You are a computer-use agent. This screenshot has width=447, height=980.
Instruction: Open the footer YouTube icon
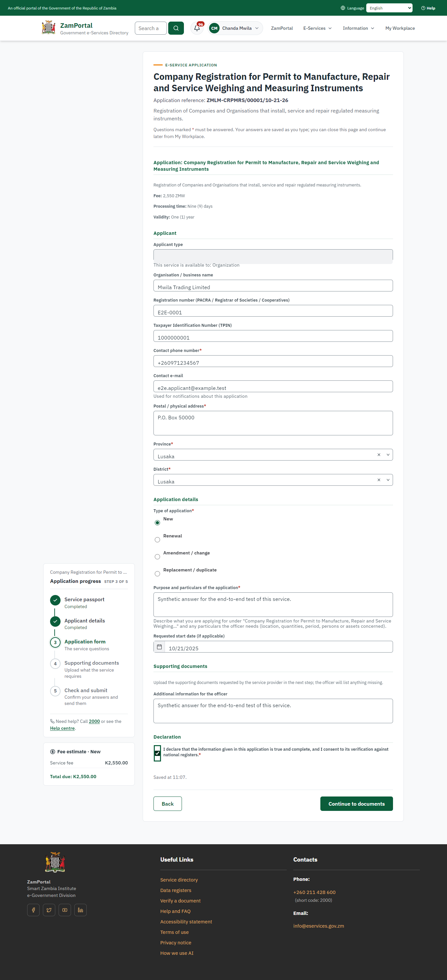[x=65, y=910]
